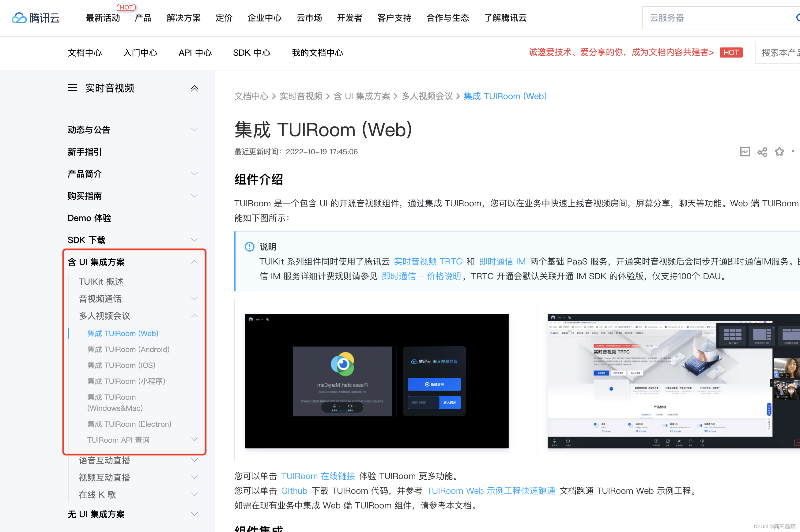Image resolution: width=800 pixels, height=532 pixels.
Task: Click the screen-sharing meeting demo image
Action: click(x=674, y=381)
